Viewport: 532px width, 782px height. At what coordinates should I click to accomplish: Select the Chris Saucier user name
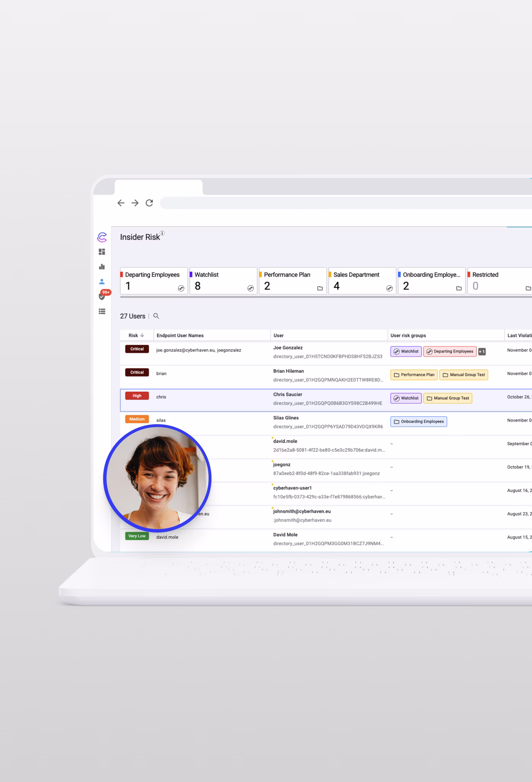(x=288, y=394)
